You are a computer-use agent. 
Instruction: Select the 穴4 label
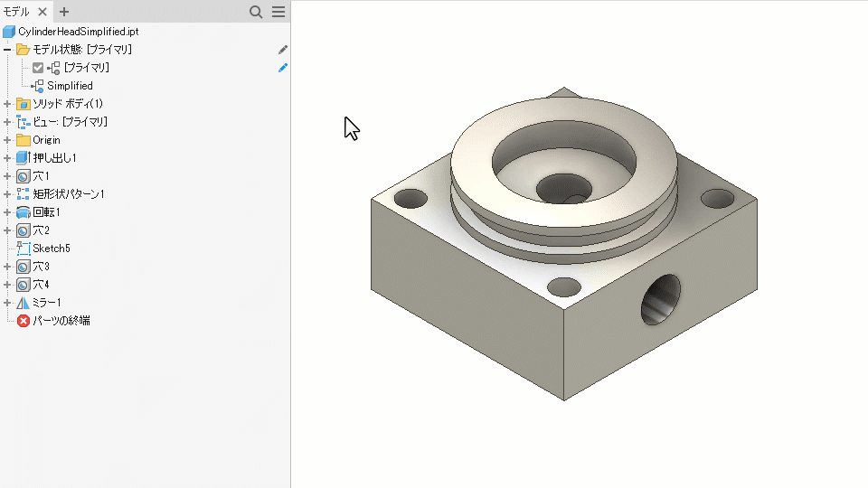click(x=41, y=285)
